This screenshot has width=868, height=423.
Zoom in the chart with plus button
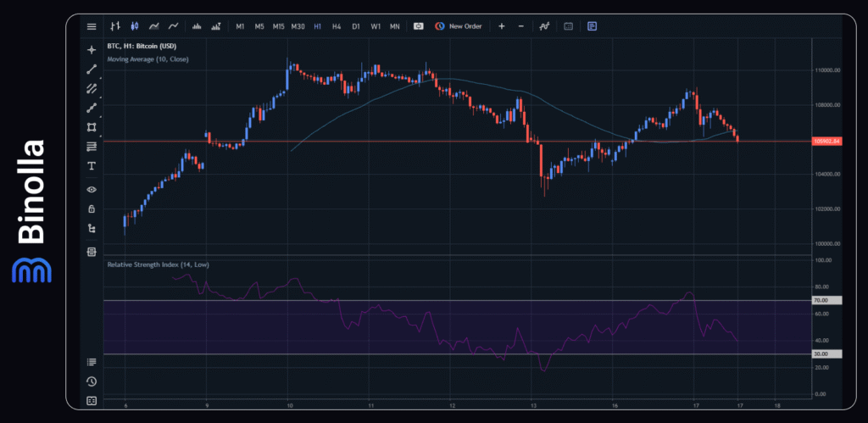point(501,26)
